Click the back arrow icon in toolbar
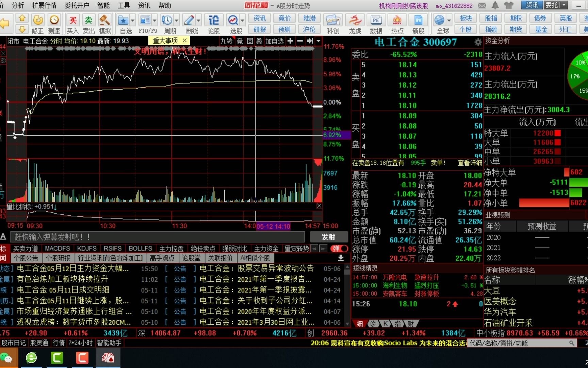The image size is (588, 368). [x=4, y=24]
